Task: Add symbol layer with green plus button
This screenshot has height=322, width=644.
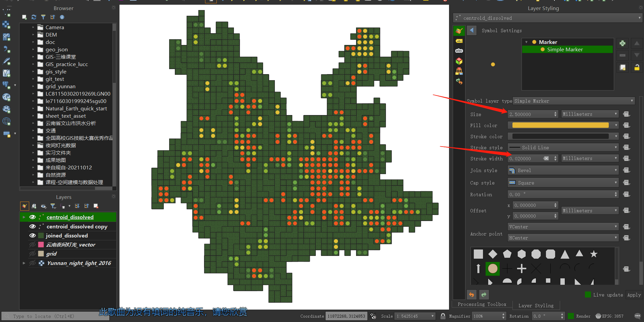Action: 623,43
